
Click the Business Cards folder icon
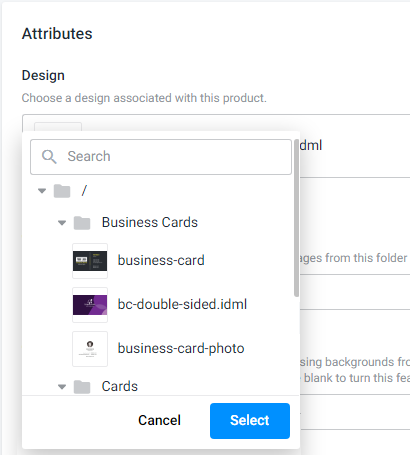(x=82, y=223)
